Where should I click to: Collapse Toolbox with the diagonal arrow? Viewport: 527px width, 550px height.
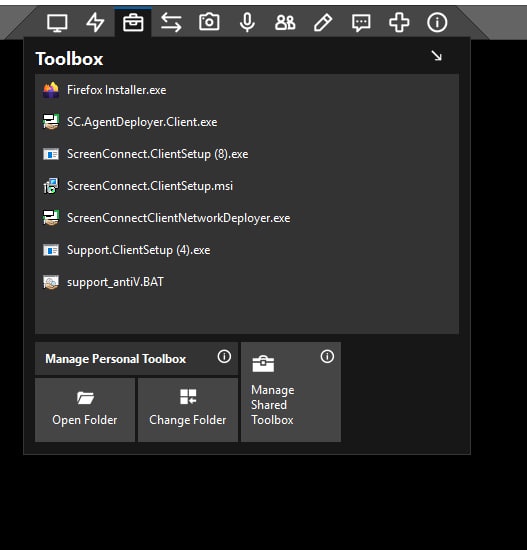[437, 56]
